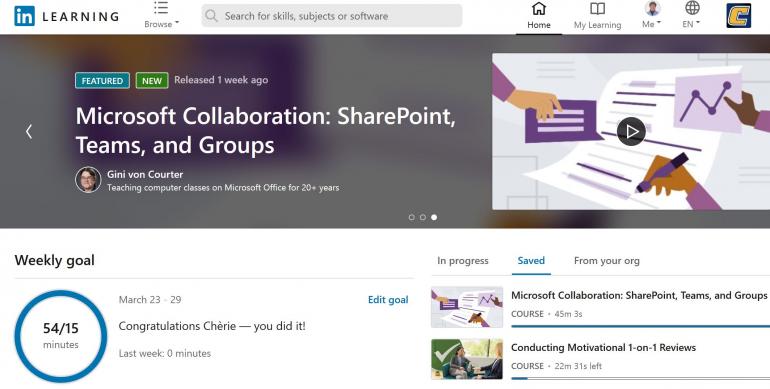770x389 pixels.
Task: Open the Browse menu icon
Action: (x=161, y=8)
